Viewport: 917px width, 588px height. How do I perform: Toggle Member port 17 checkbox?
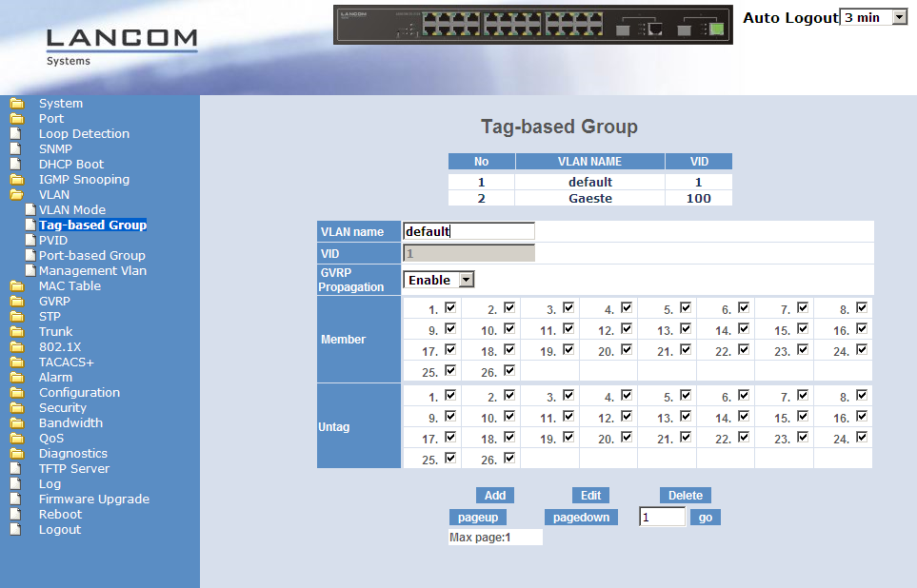(450, 349)
